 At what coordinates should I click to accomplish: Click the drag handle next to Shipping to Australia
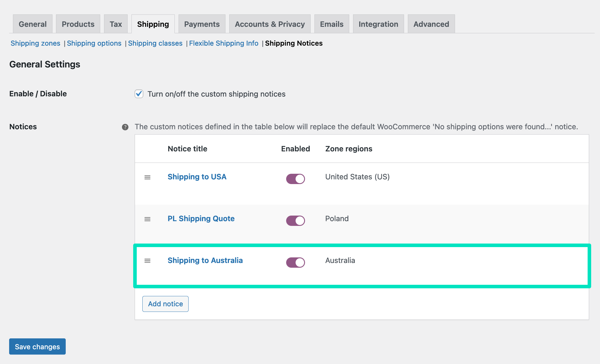point(147,261)
